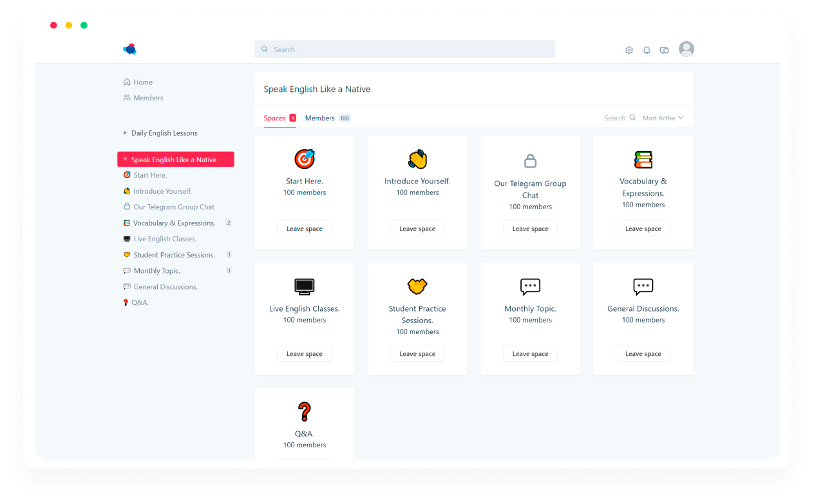Click the top search input field
Viewport: 814px width, 504px height.
(404, 50)
